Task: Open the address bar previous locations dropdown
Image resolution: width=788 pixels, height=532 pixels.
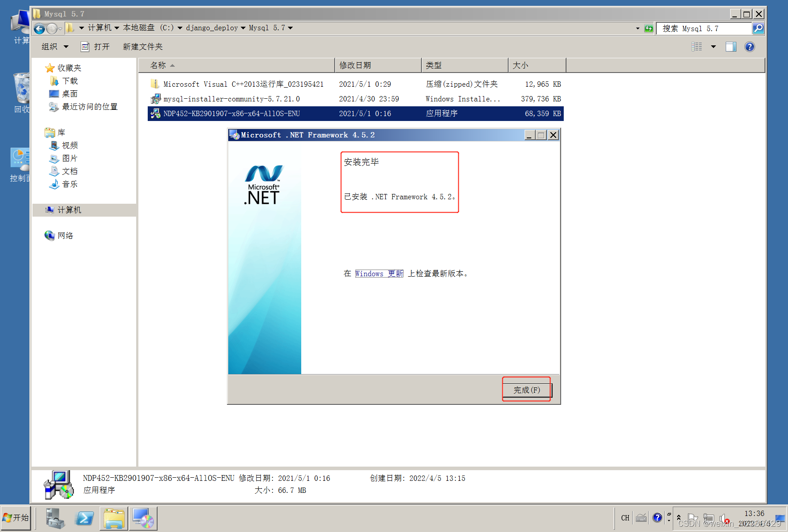Action: pos(638,28)
